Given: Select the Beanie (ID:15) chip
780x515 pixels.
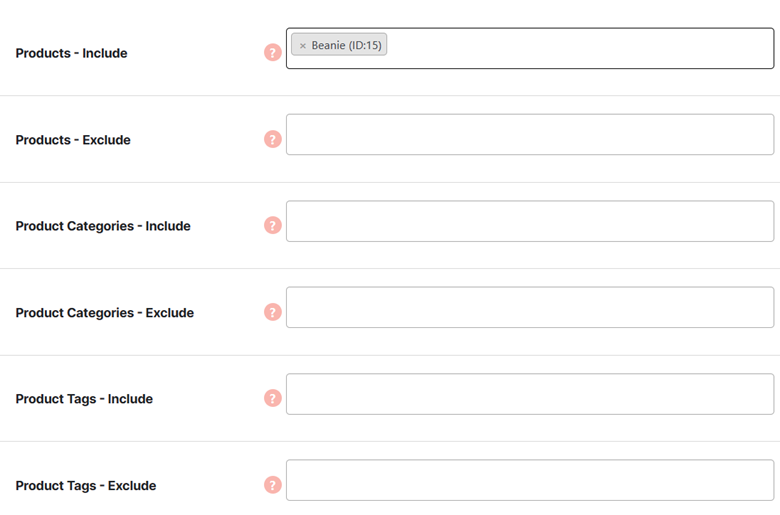Looking at the screenshot, I should coord(339,45).
